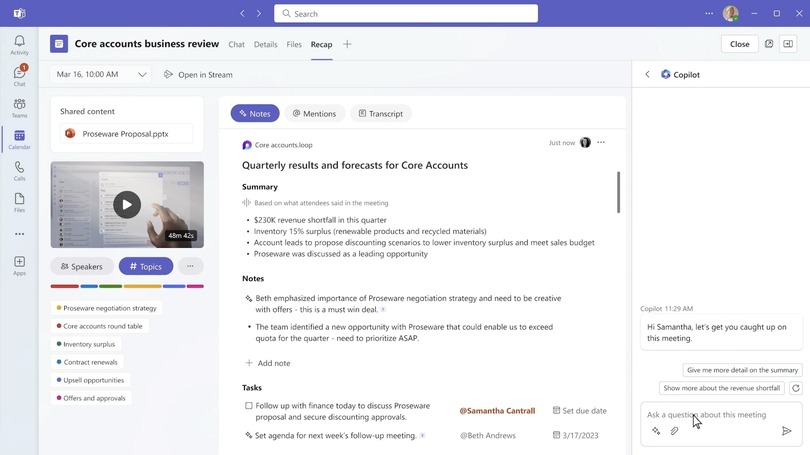The width and height of the screenshot is (810, 455).
Task: Check the finance follow-up task checkbox
Action: tap(249, 406)
